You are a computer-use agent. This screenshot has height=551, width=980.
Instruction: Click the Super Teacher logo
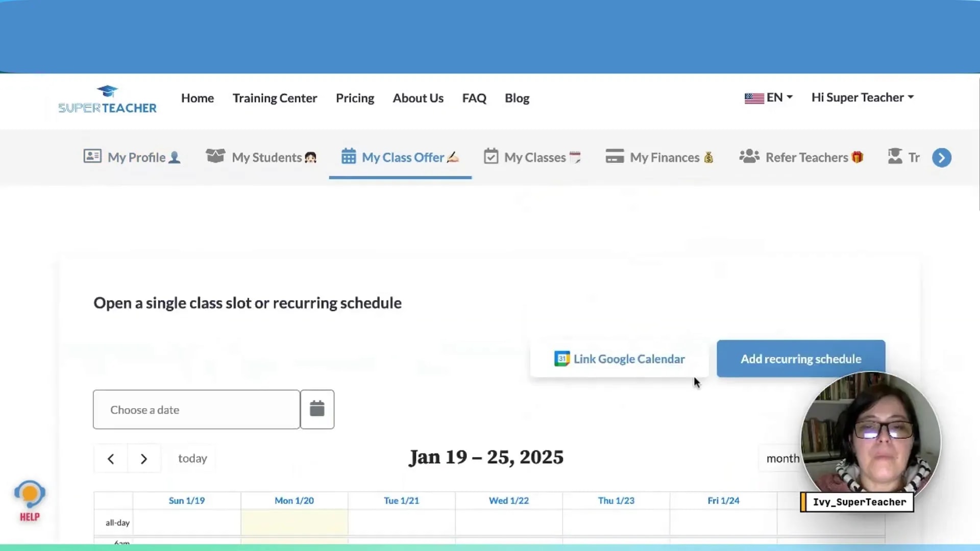pos(107,99)
